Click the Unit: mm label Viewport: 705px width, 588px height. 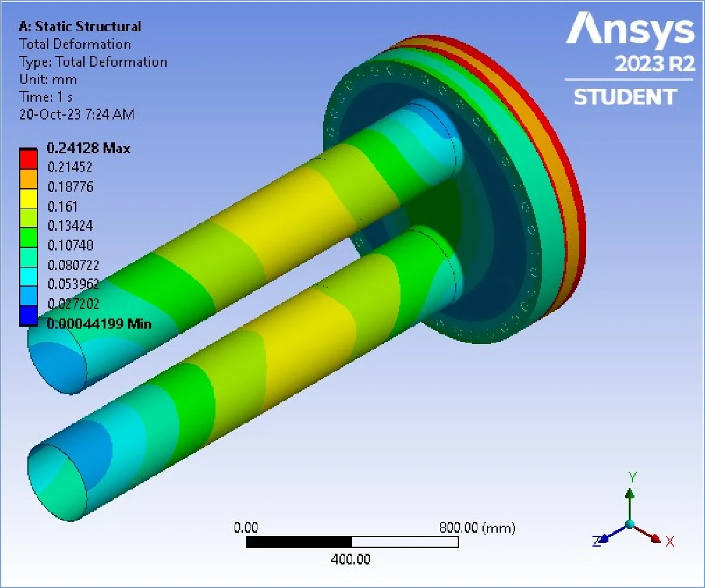click(48, 79)
